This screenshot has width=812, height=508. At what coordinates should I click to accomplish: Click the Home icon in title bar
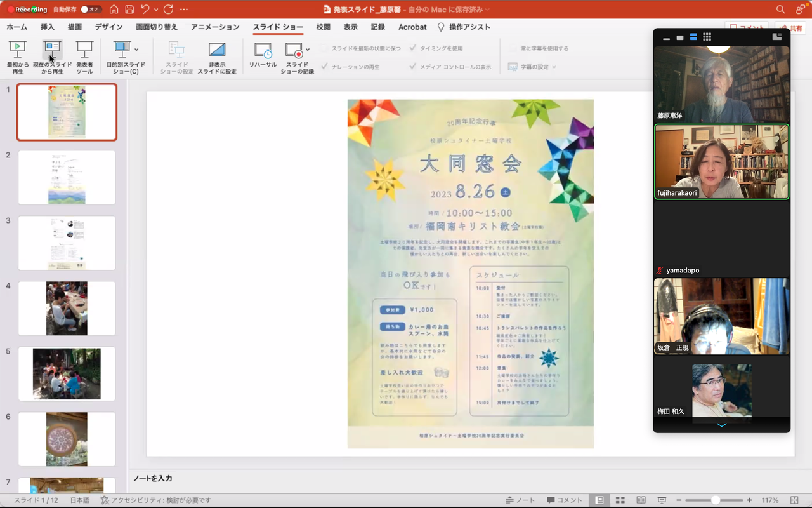114,10
